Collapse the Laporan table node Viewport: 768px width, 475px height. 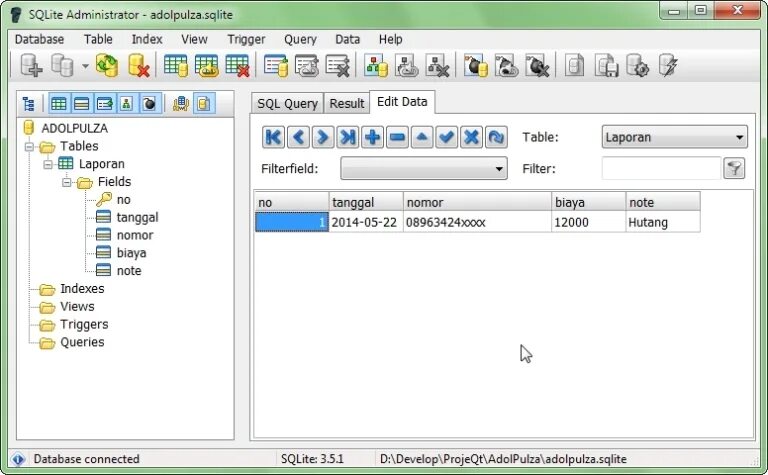[x=48, y=165]
